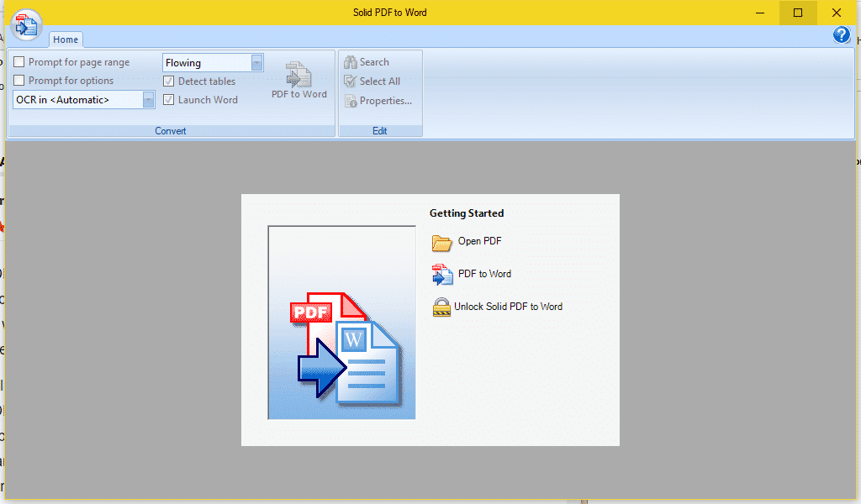The width and height of the screenshot is (861, 504).
Task: Click the PDF to Word ribbon button icon
Action: tap(298, 74)
